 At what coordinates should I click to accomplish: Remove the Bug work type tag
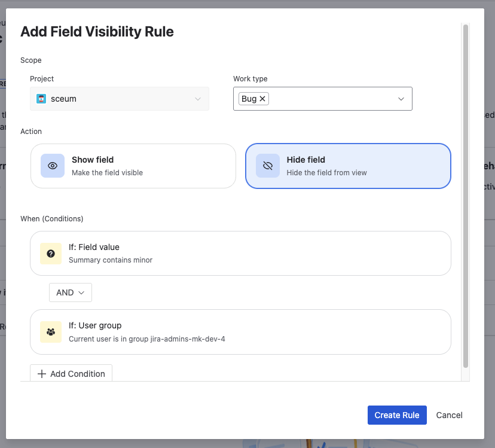(262, 99)
